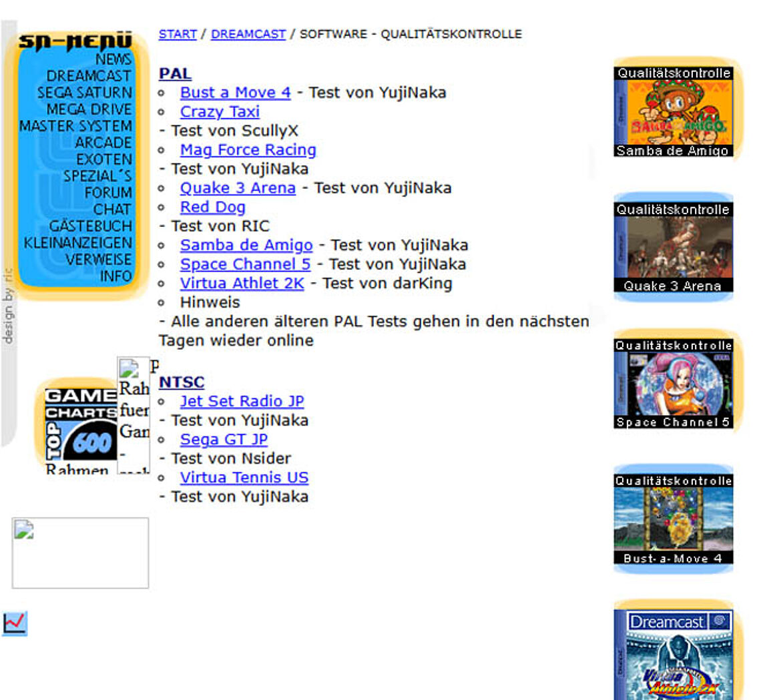Open VERWEISE links section
761x700 pixels.
(99, 260)
